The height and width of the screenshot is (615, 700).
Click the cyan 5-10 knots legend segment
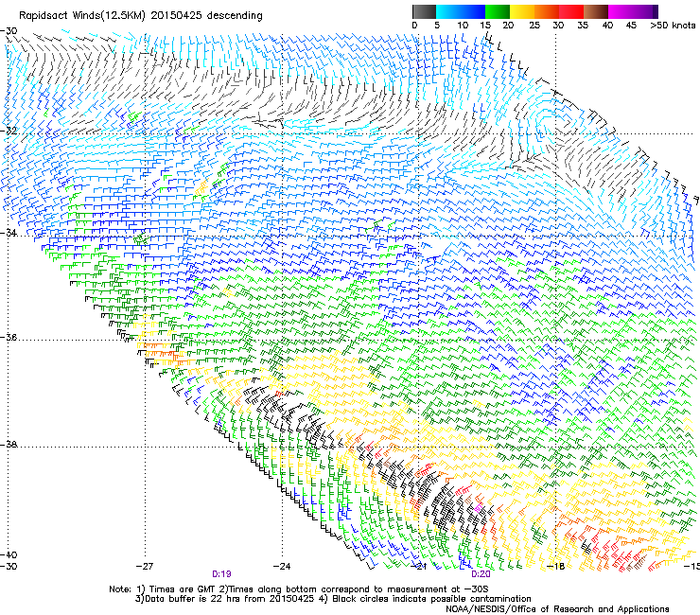point(448,11)
